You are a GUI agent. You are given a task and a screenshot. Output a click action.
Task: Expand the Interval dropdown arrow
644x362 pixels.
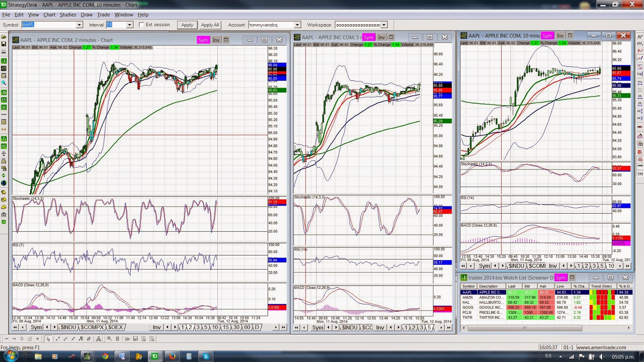pyautogui.click(x=130, y=25)
